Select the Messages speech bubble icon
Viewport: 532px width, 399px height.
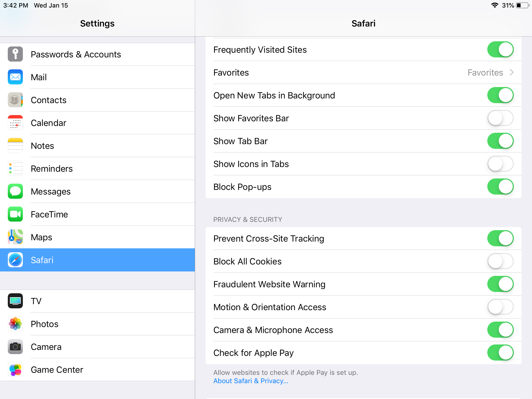[x=15, y=191]
